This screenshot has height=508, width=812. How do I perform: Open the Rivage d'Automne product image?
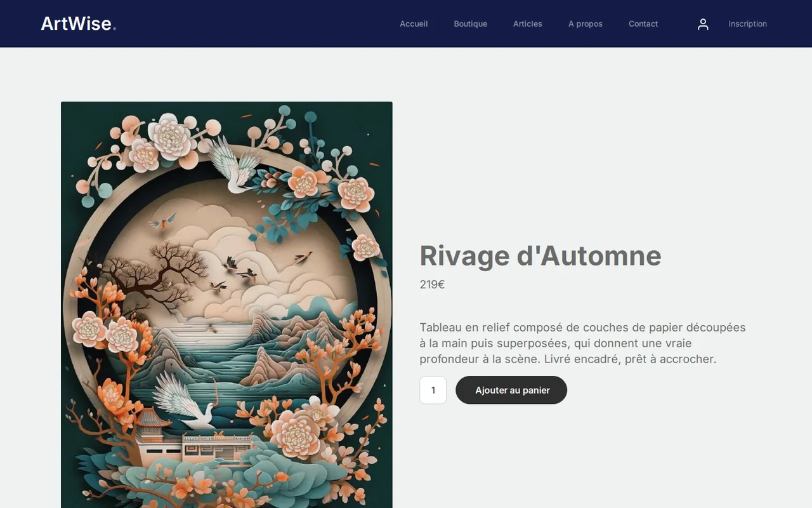[226, 305]
